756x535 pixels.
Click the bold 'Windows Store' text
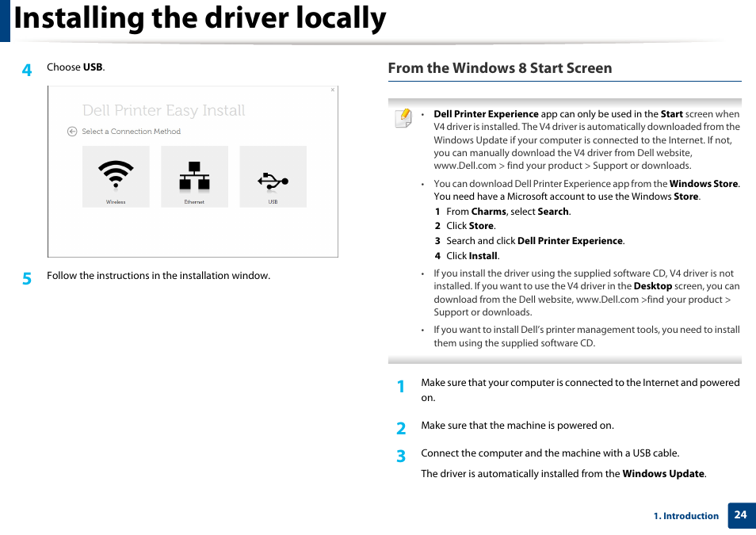704,184
